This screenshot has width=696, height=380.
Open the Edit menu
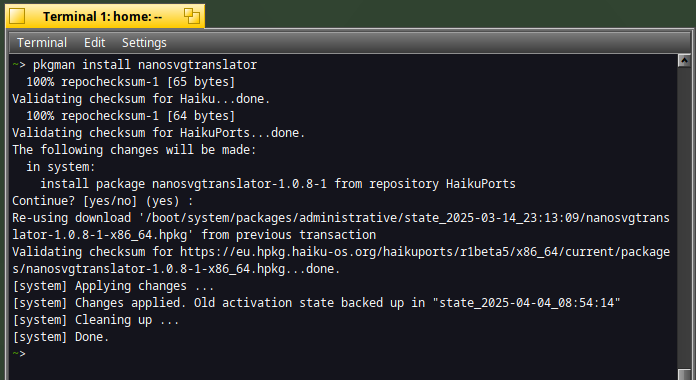95,43
